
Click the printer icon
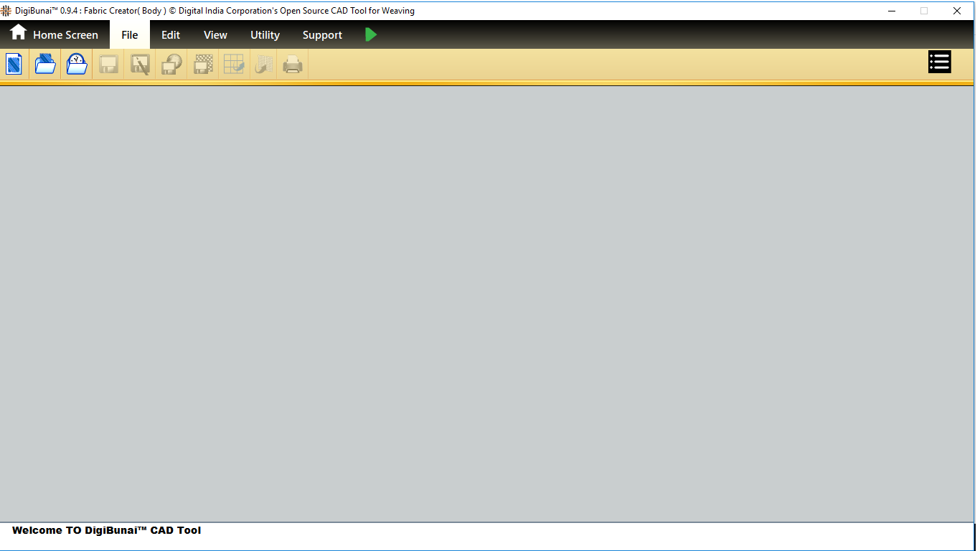pyautogui.click(x=293, y=65)
